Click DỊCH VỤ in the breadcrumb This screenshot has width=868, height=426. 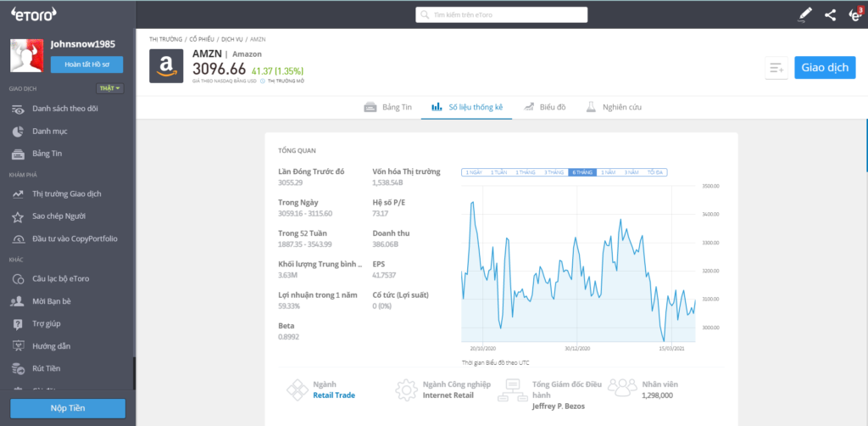232,40
